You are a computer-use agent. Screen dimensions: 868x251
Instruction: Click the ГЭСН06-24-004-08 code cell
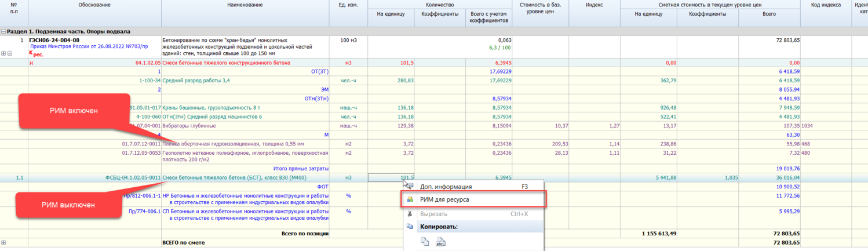click(54, 40)
